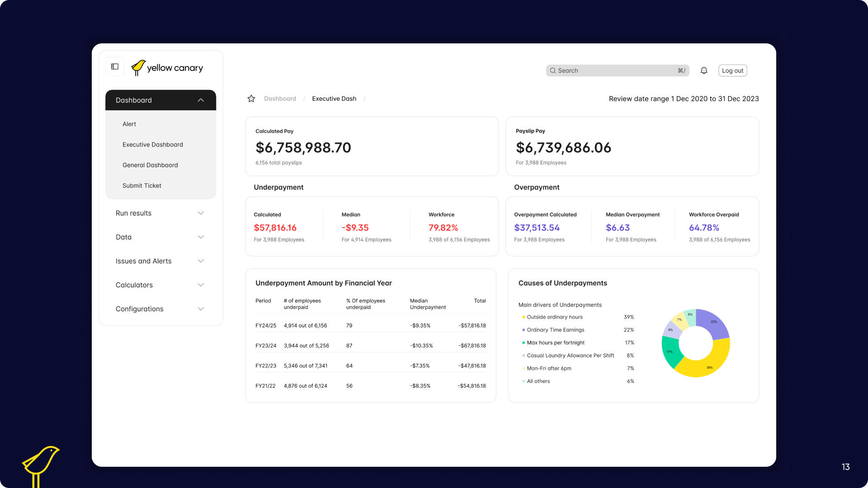The width and height of the screenshot is (868, 488).
Task: Click the FY21/22 table row period
Action: coord(265,386)
